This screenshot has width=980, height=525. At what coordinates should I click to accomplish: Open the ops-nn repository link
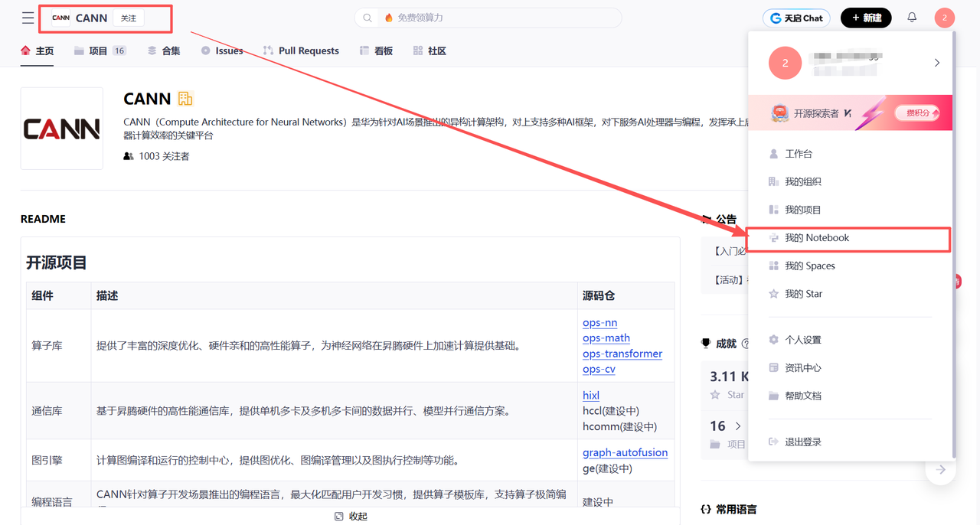coord(599,323)
